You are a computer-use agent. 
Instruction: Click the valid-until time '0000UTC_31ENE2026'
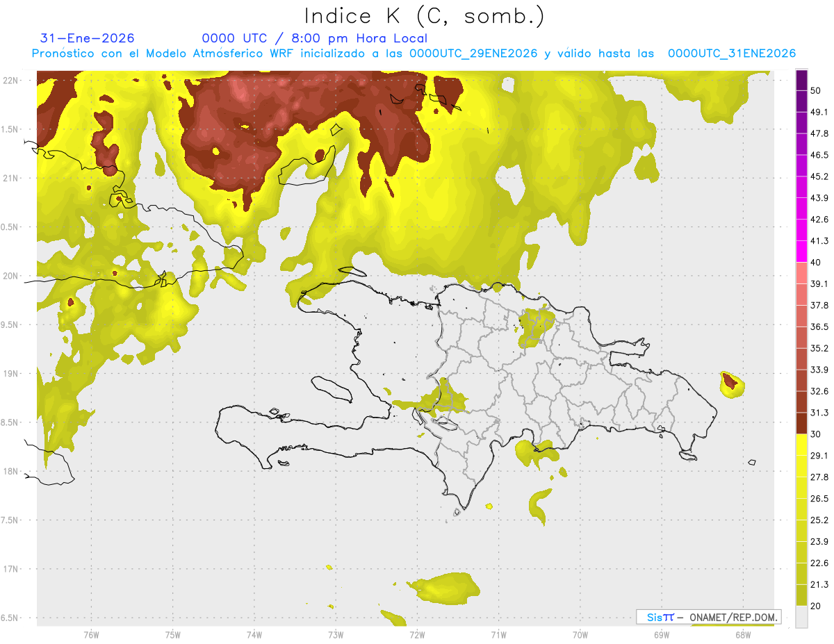coord(732,53)
